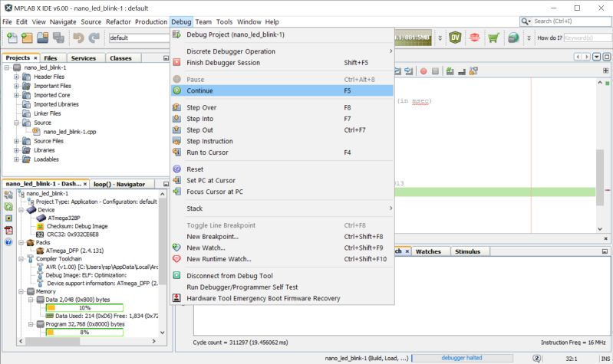Screen dimensions: 613x364
Task: Select Step Over in Debug menu
Action: coord(282,107)
